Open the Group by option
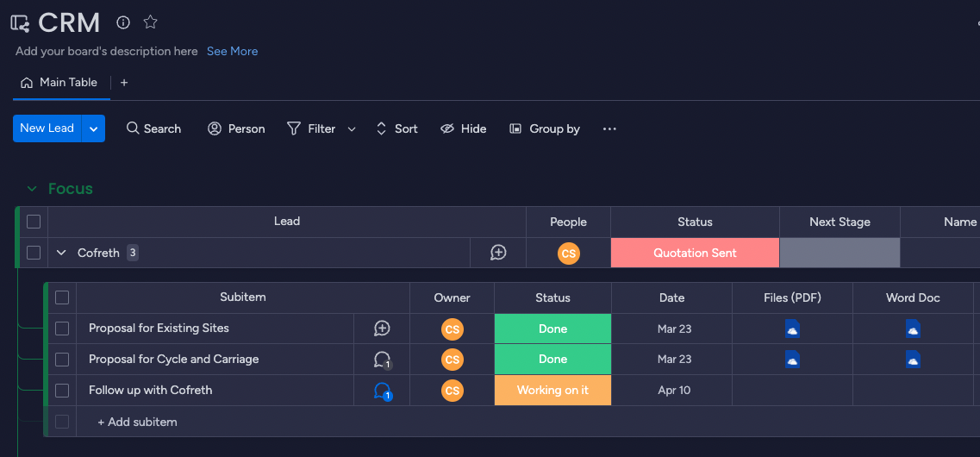 pyautogui.click(x=545, y=129)
